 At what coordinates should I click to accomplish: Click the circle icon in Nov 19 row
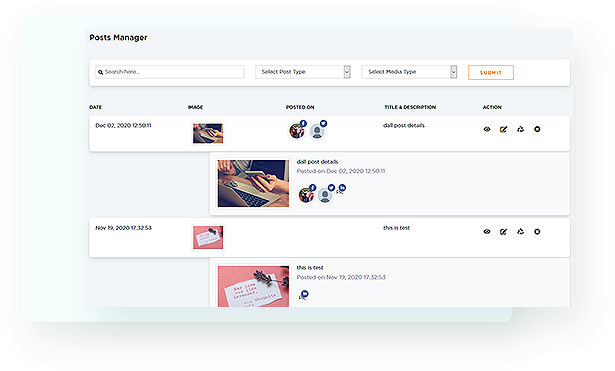(x=537, y=231)
